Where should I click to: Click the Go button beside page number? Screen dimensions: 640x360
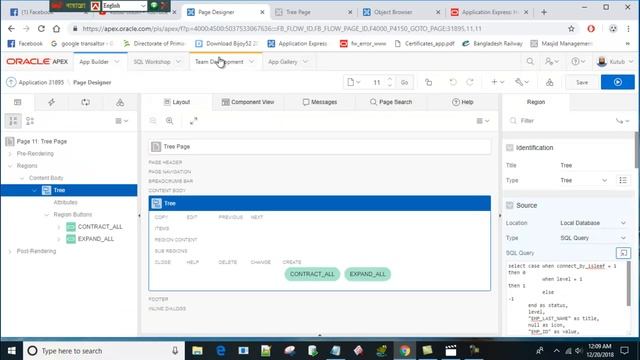point(404,82)
